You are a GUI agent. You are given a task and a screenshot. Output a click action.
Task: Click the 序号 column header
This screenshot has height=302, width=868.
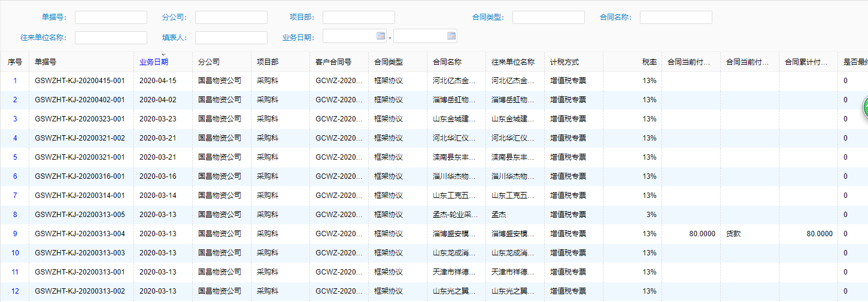15,62
